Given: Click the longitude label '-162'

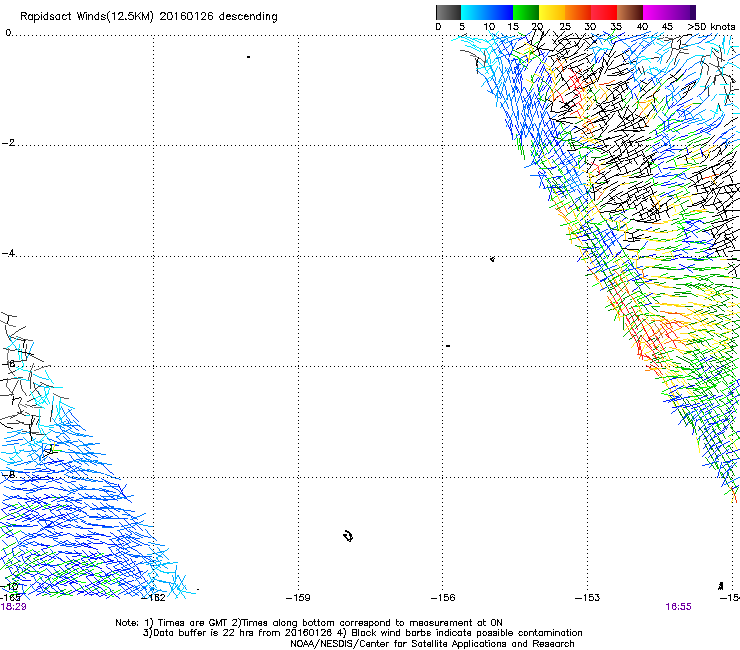Looking at the screenshot, I should click(x=154, y=598).
